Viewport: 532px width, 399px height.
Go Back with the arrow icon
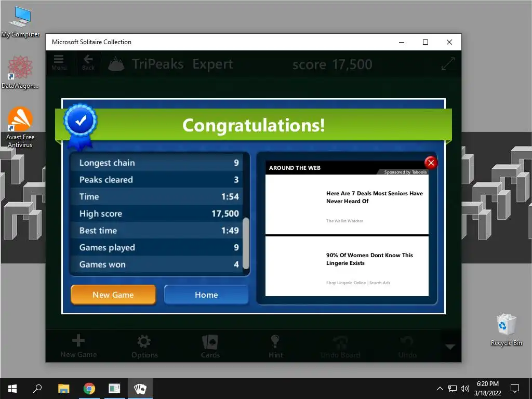point(88,62)
